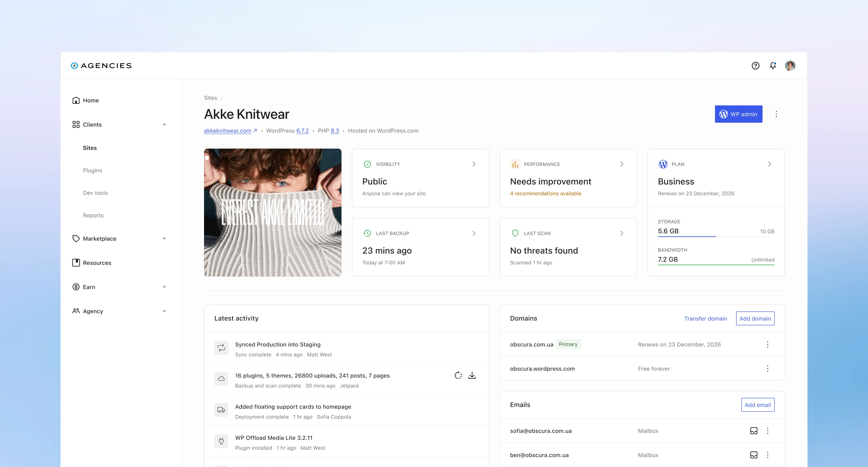Open the mailbox icon for sofia@obscura.com.ua

click(x=754, y=431)
